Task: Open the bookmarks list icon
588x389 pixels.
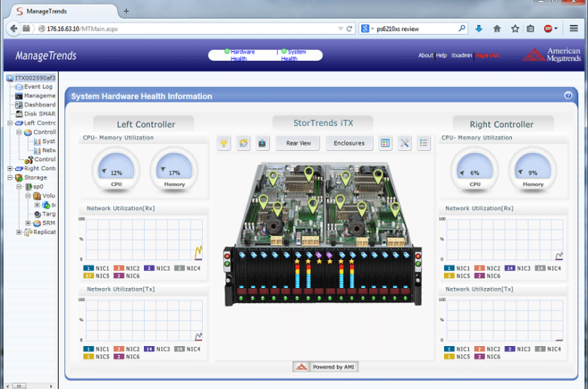Action: [x=530, y=29]
